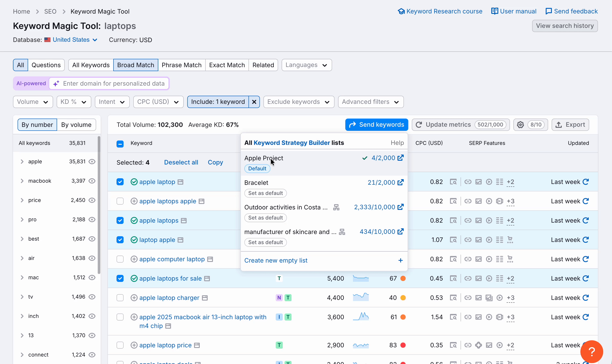
Task: Uncheck the apple laptops keyword checkbox
Action: 120,220
